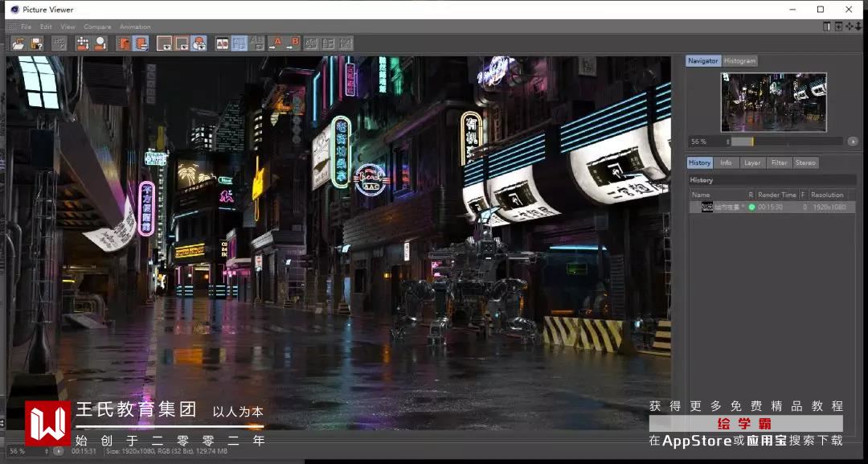Toggle the highlighted AB Swap icon
This screenshot has width=868, height=464.
pyautogui.click(x=240, y=43)
